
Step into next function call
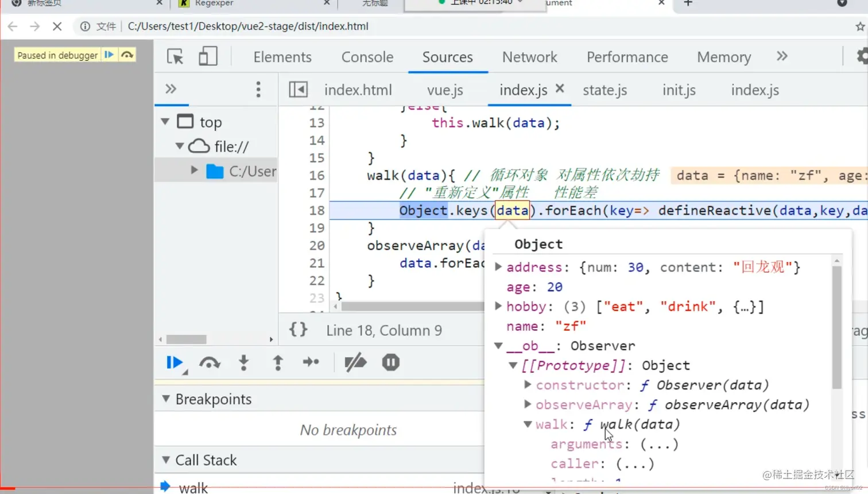244,362
